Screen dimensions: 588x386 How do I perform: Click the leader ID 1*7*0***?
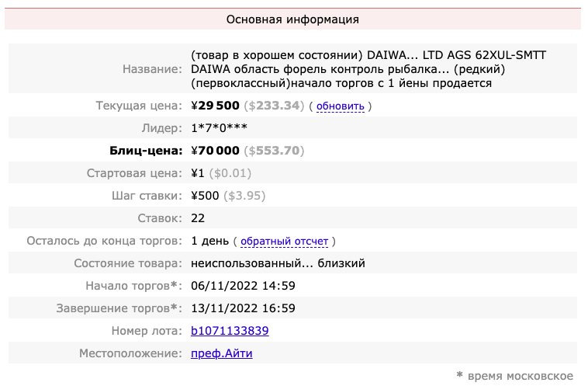click(220, 128)
